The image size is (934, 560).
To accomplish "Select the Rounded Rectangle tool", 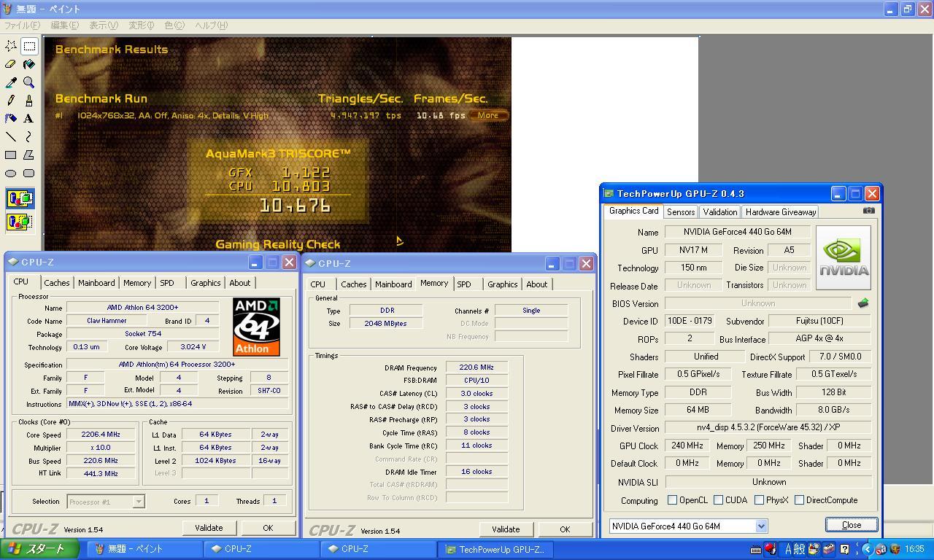I will tap(29, 174).
